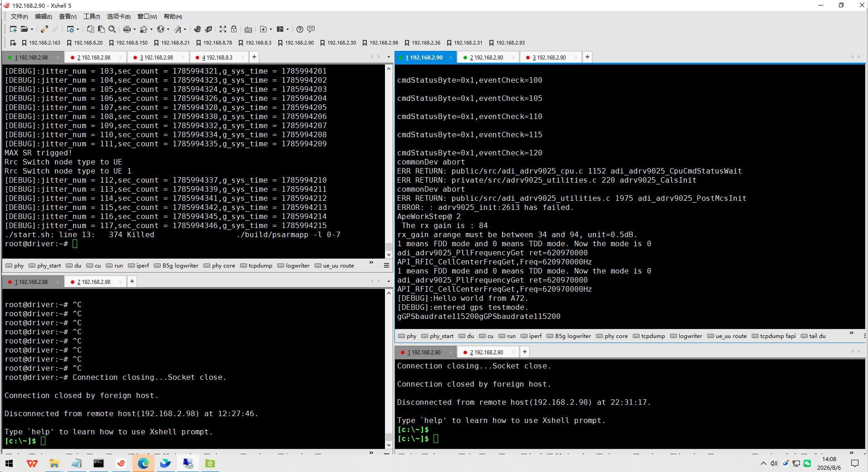
Task: Click the Font letter A icon
Action: click(x=178, y=29)
